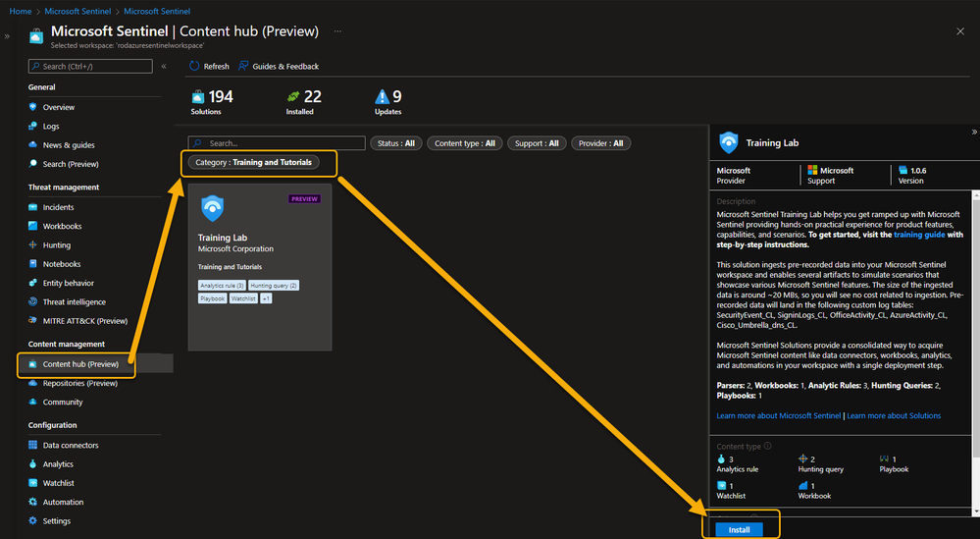
Task: Click the Updates warning triangle icon
Action: click(x=382, y=96)
